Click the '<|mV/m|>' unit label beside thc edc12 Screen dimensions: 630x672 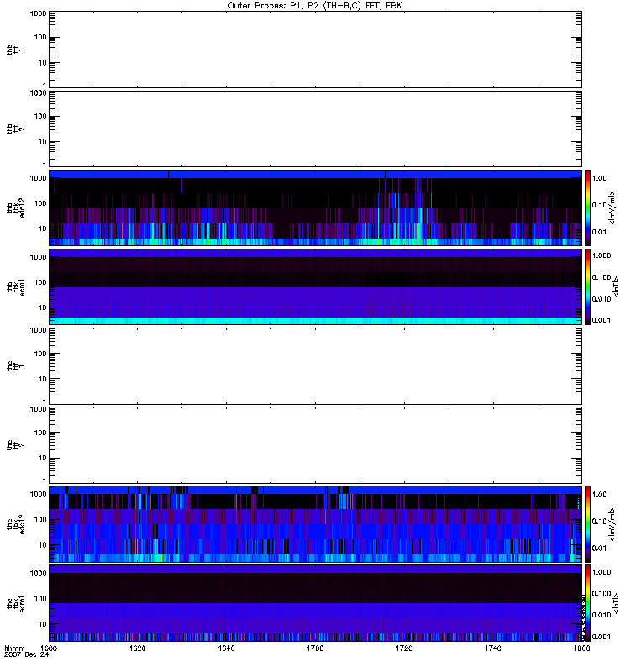click(x=612, y=524)
